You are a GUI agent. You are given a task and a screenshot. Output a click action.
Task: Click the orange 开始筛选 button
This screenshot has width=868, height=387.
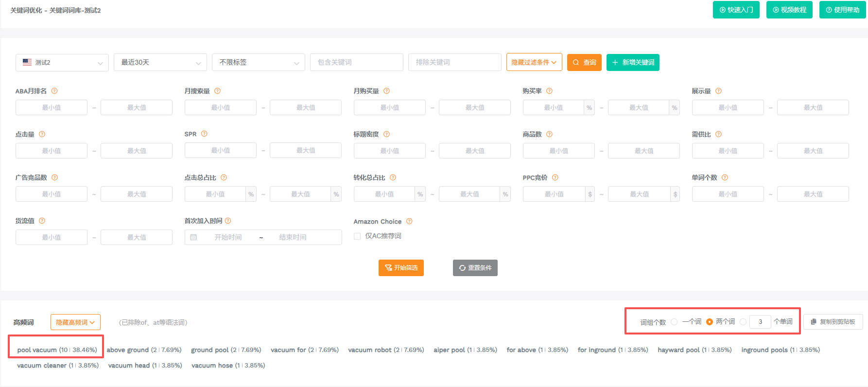(x=401, y=268)
